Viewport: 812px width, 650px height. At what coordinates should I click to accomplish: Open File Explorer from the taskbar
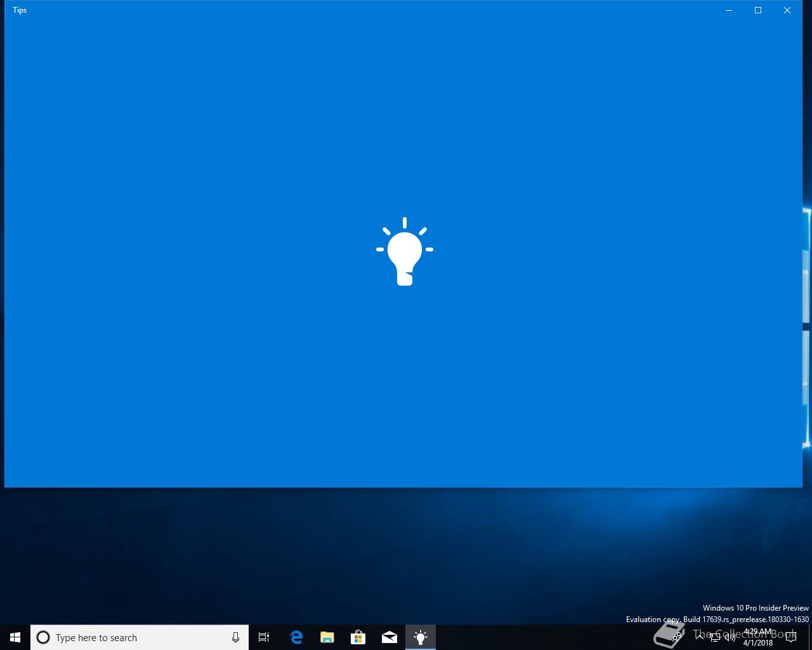(x=327, y=637)
